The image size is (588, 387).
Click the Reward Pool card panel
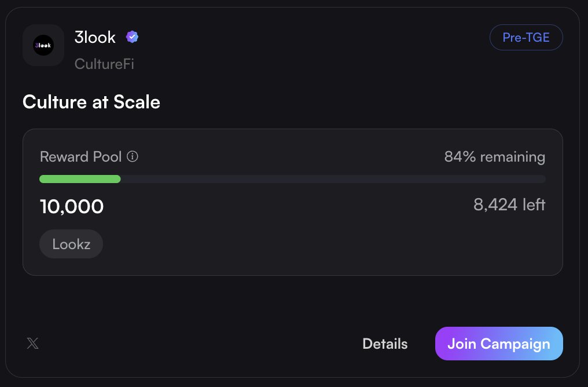(292, 202)
